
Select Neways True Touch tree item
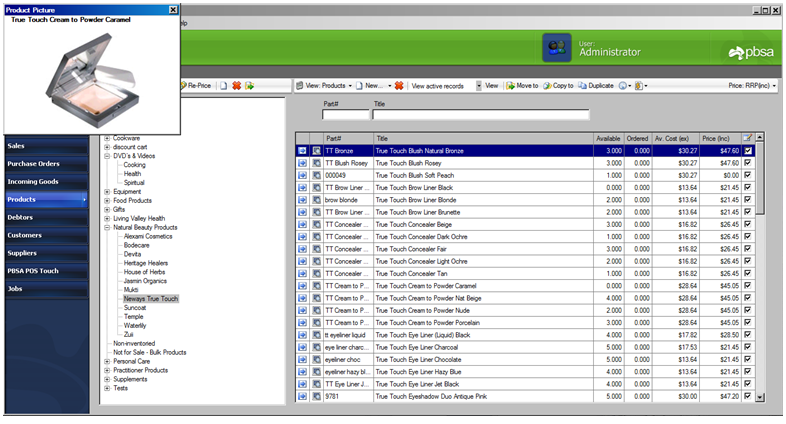pyautogui.click(x=151, y=299)
